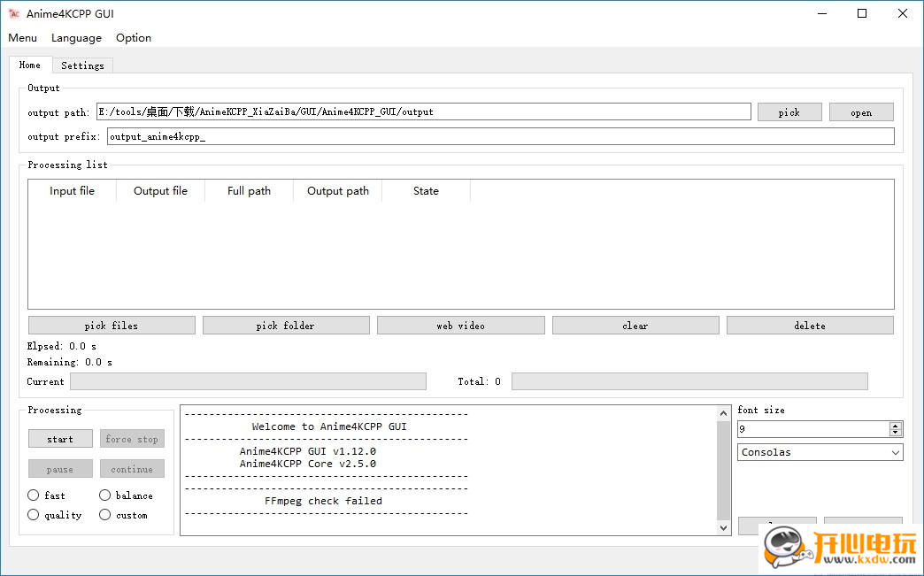Screen dimensions: 924x576
Task: Click the pick files button
Action: pos(112,326)
